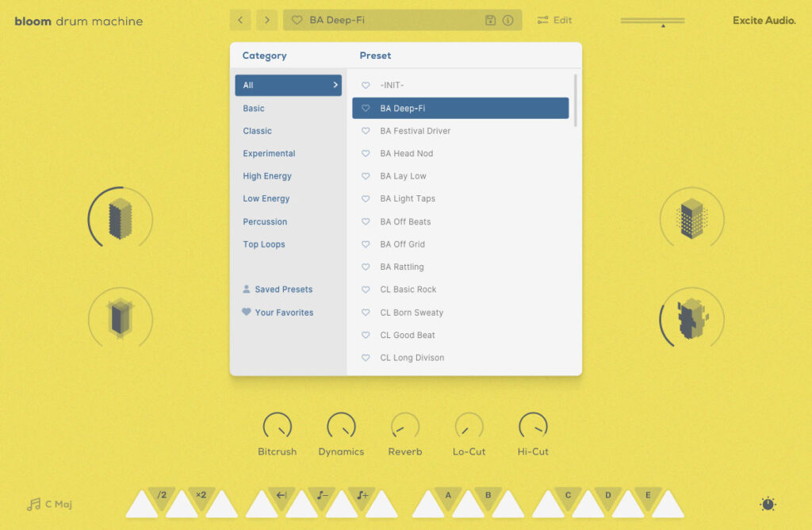Viewport: 812px width, 530px height.
Task: Toggle the favorite heart for BA Head Nod
Action: pos(366,153)
